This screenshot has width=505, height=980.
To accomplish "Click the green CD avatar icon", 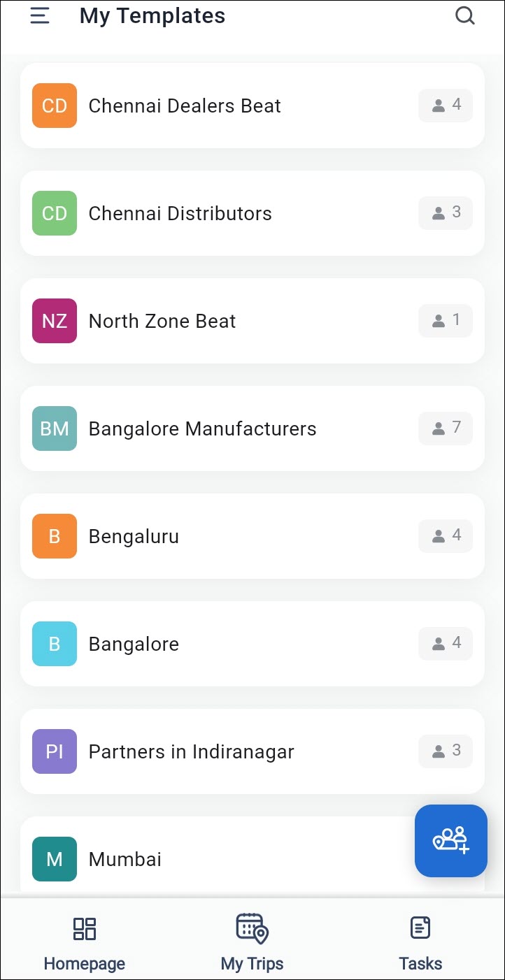I will [55, 213].
